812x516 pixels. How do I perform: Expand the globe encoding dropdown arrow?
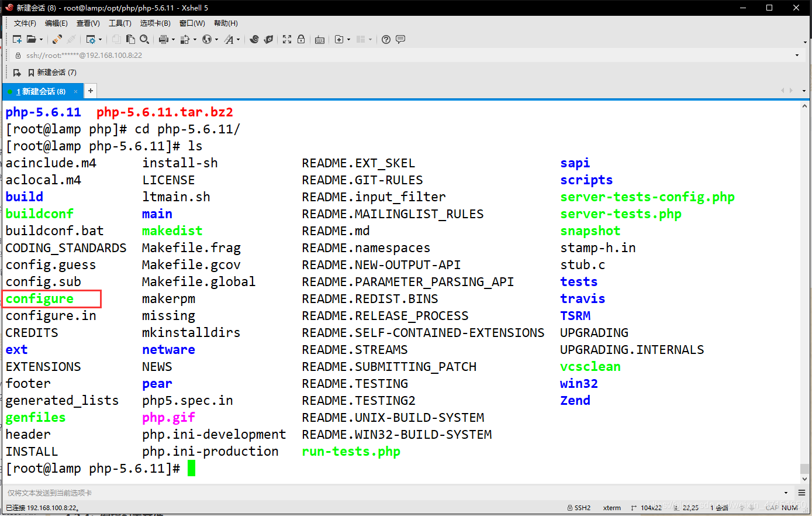coord(217,40)
